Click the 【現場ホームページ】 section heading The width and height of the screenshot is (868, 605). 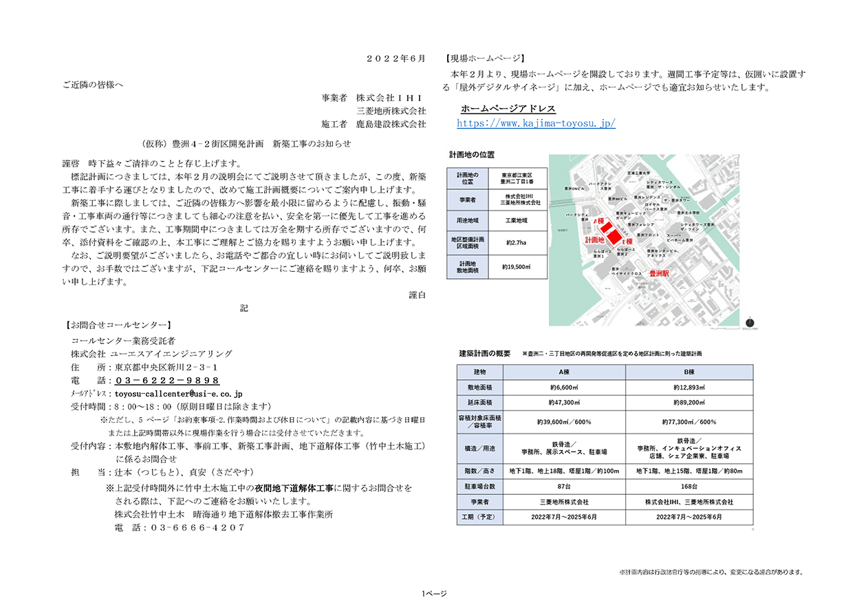click(487, 59)
